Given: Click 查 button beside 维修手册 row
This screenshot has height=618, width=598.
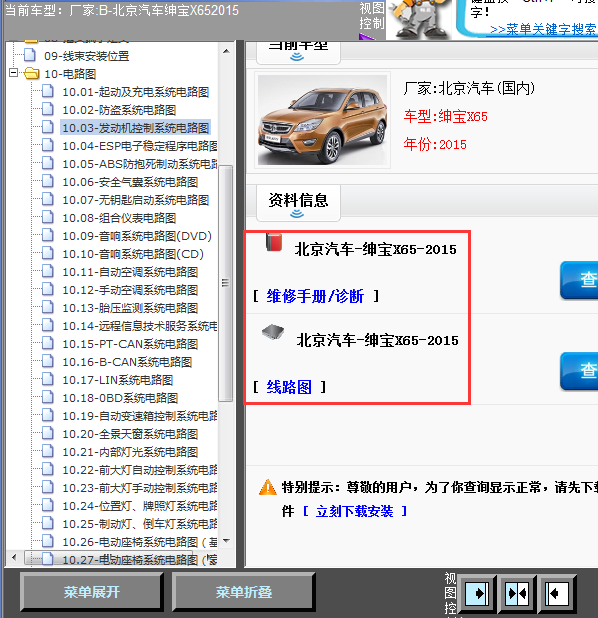Looking at the screenshot, I should pyautogui.click(x=579, y=279).
